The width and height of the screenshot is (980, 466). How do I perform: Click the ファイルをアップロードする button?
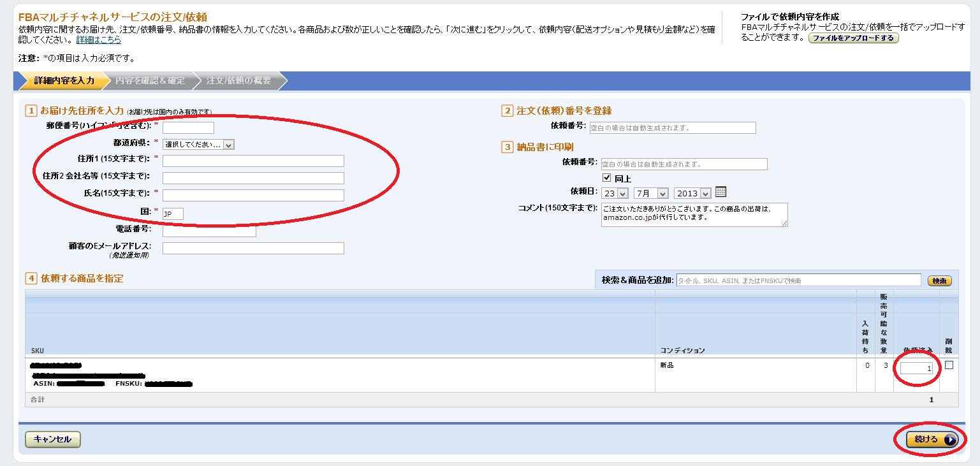tap(853, 38)
